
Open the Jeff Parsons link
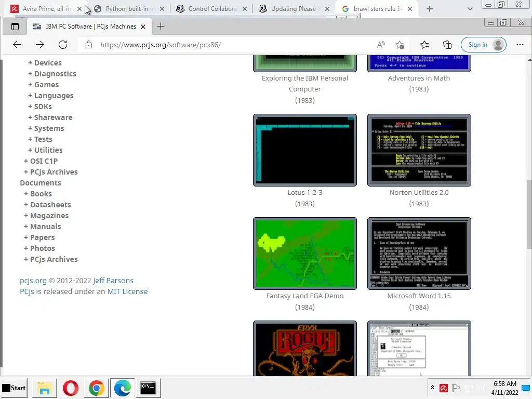[113, 281]
